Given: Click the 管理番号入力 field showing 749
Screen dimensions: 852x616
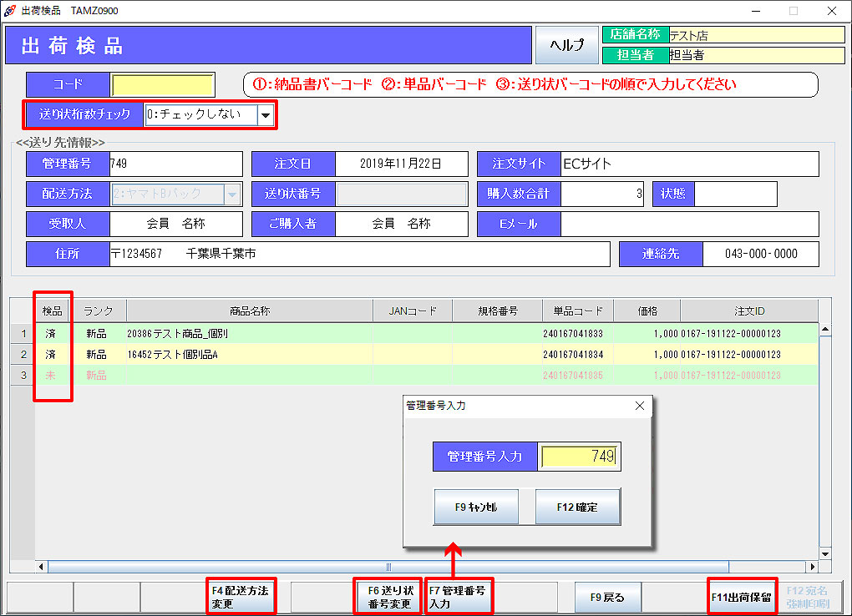Looking at the screenshot, I should [580, 457].
